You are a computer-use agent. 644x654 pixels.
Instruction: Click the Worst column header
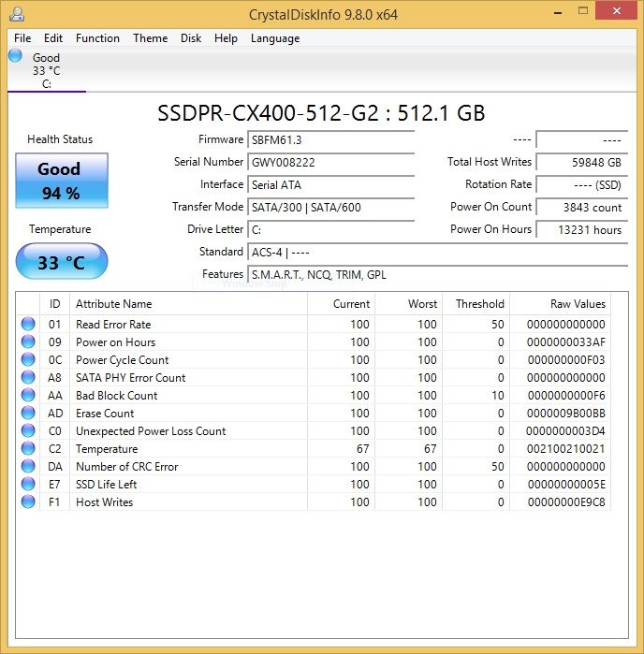click(x=409, y=304)
